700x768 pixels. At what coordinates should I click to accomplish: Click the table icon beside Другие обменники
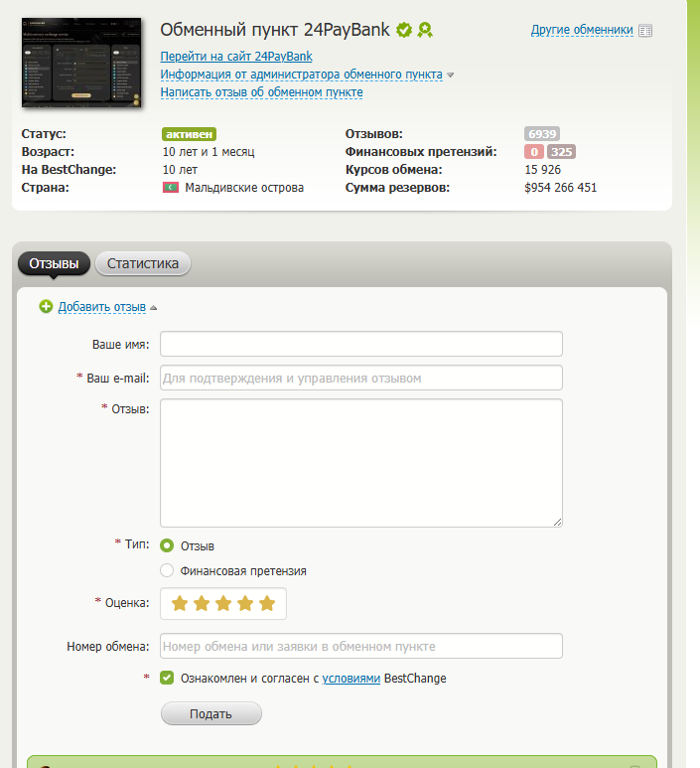point(645,31)
